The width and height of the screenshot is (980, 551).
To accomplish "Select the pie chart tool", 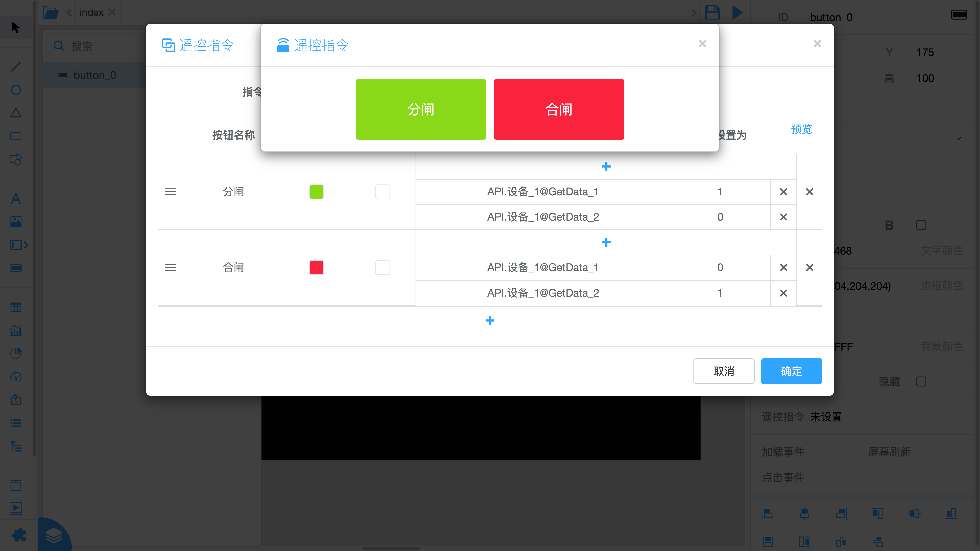I will [x=16, y=353].
